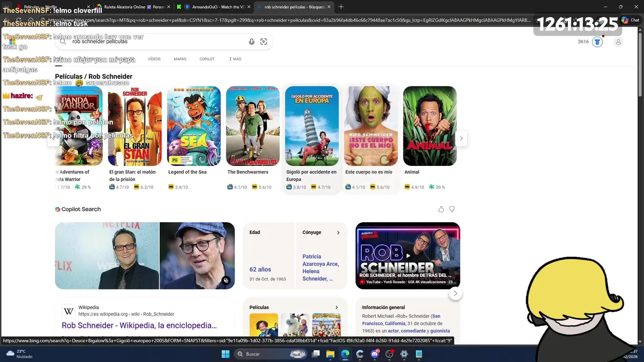Open the Notepad taskbar icon
Screen dimensions: 644x362
pyautogui.click(x=419, y=354)
